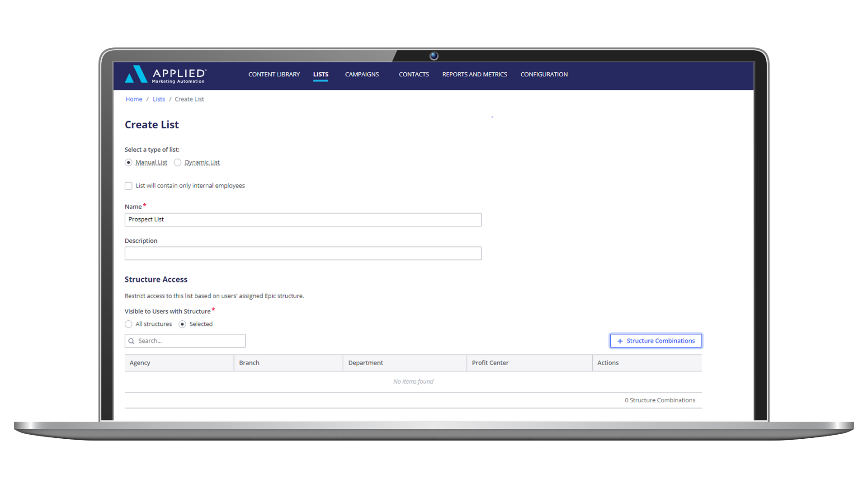Open the Campaigns menu

coord(362,75)
